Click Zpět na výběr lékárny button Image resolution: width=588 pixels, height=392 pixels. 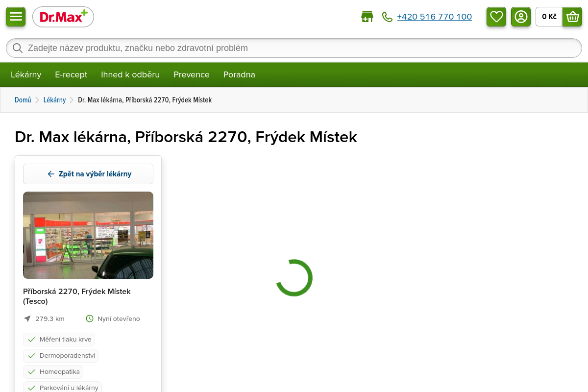pos(88,174)
